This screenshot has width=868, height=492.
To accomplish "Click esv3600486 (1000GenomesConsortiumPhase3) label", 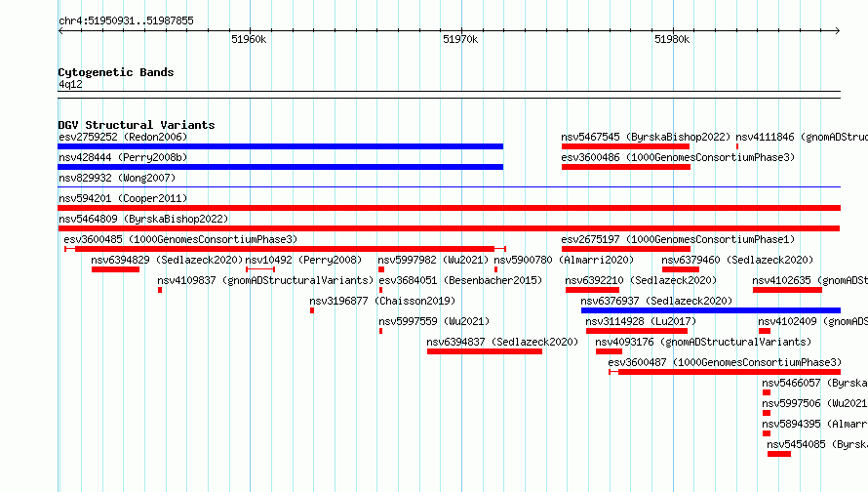I will [678, 157].
